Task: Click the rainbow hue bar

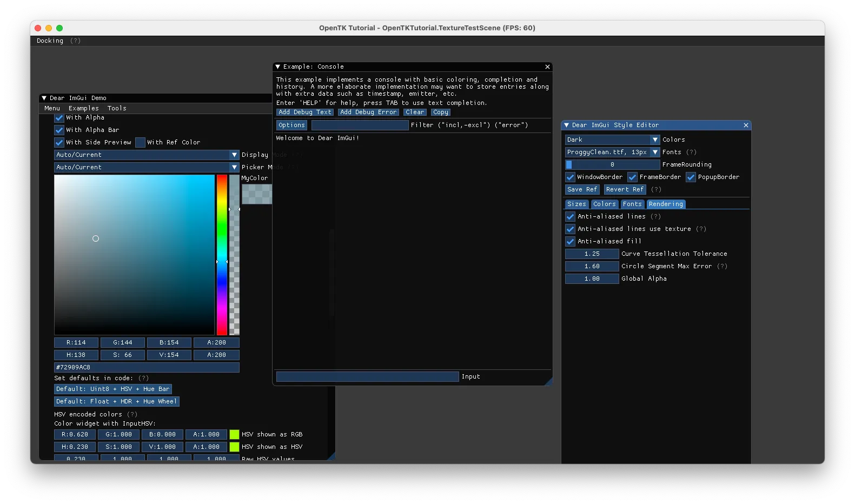Action: pyautogui.click(x=222, y=254)
